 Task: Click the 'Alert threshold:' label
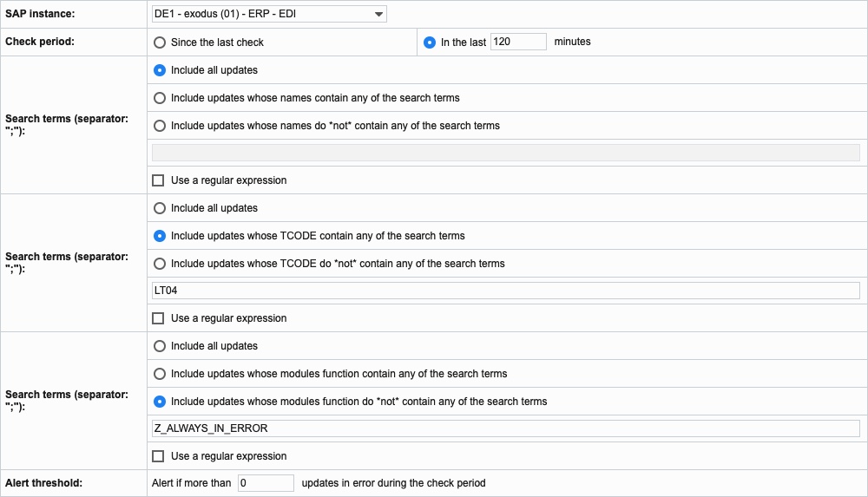click(x=43, y=483)
